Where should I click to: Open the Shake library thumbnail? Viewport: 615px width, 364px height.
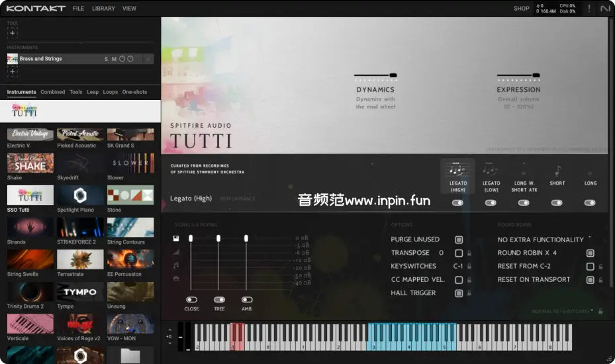click(30, 163)
